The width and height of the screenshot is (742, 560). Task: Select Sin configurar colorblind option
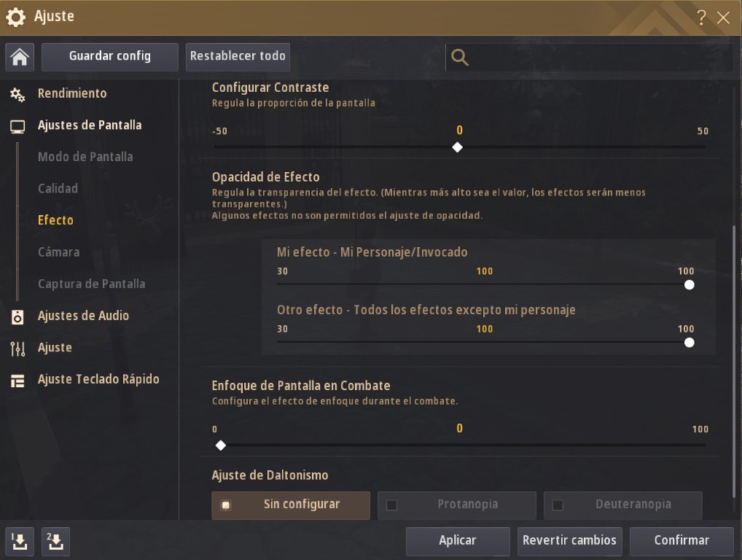[x=291, y=505]
